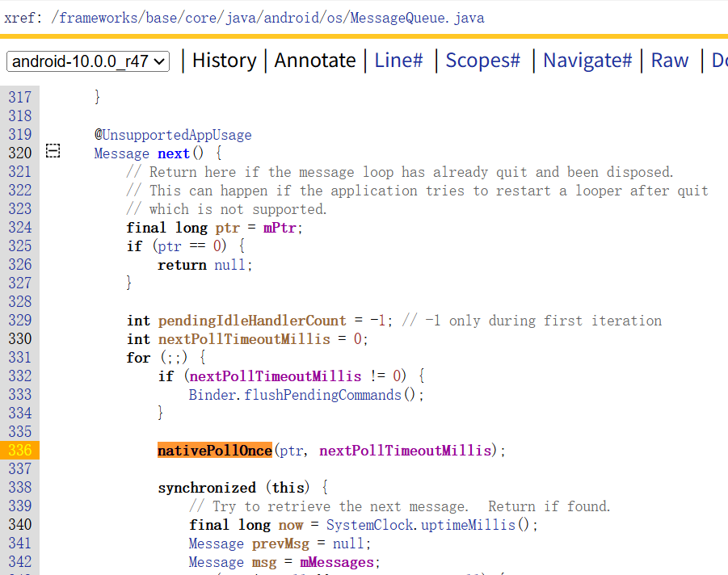Image resolution: width=728 pixels, height=575 pixels.
Task: Follow the UnsupportedAppUsage annotation link
Action: [x=177, y=135]
